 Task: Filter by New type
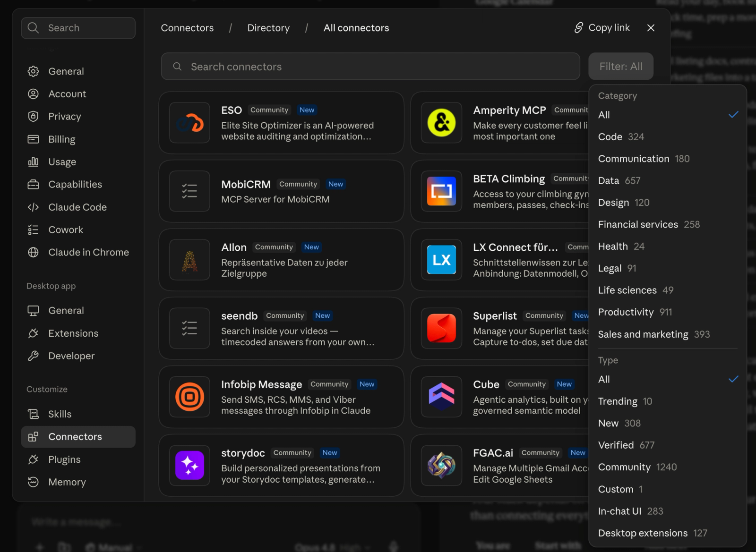tap(668, 423)
